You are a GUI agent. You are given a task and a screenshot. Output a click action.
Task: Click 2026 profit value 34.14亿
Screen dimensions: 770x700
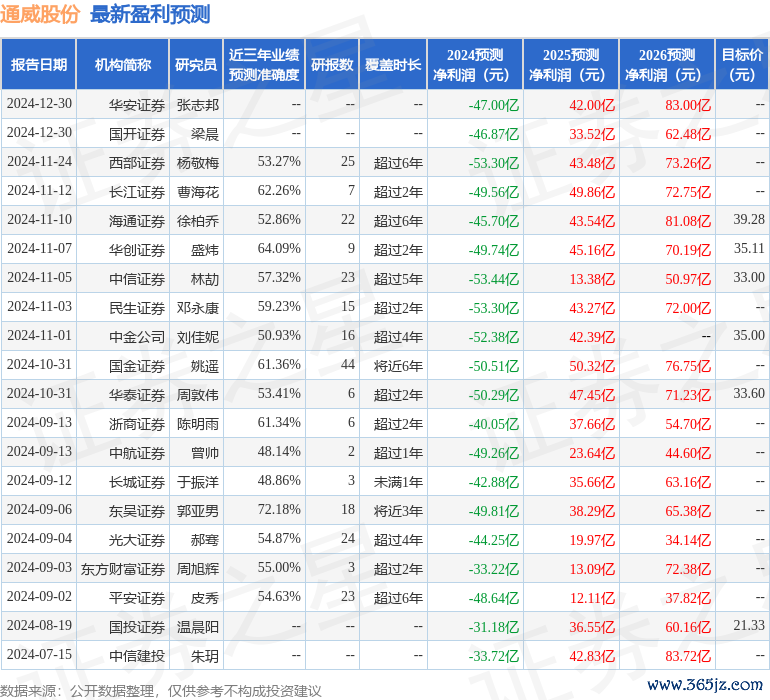pos(688,540)
